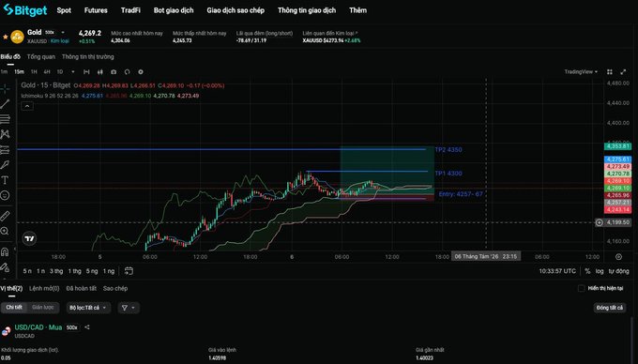Open the TradFi menu
This screenshot has width=638, height=364.
click(130, 10)
